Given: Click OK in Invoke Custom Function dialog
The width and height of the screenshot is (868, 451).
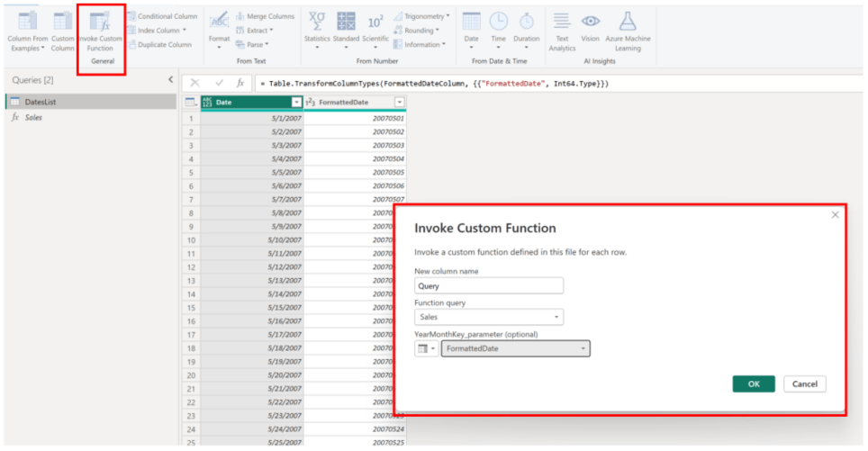Looking at the screenshot, I should coord(754,383).
